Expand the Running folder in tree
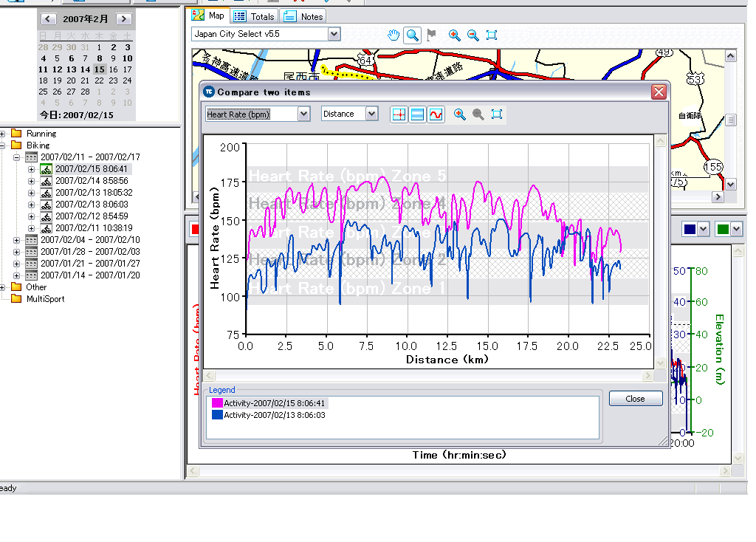The height and width of the screenshot is (542, 756). [x=4, y=134]
